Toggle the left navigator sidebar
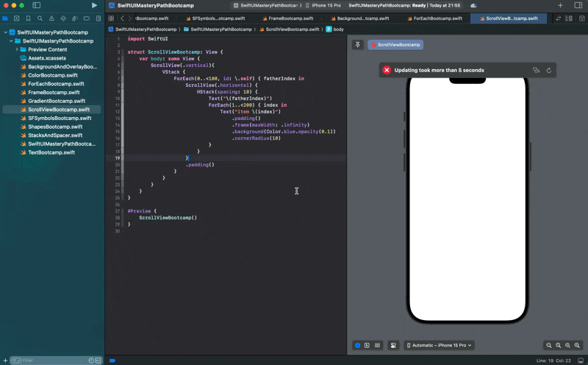This screenshot has width=588, height=365. [x=36, y=5]
